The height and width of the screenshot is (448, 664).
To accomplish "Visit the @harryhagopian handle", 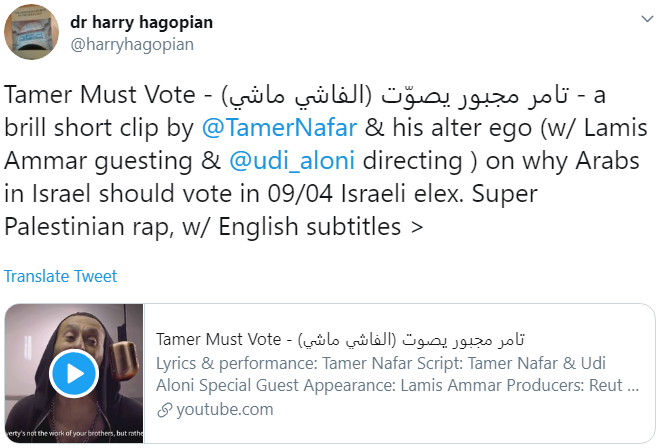I will tap(133, 44).
